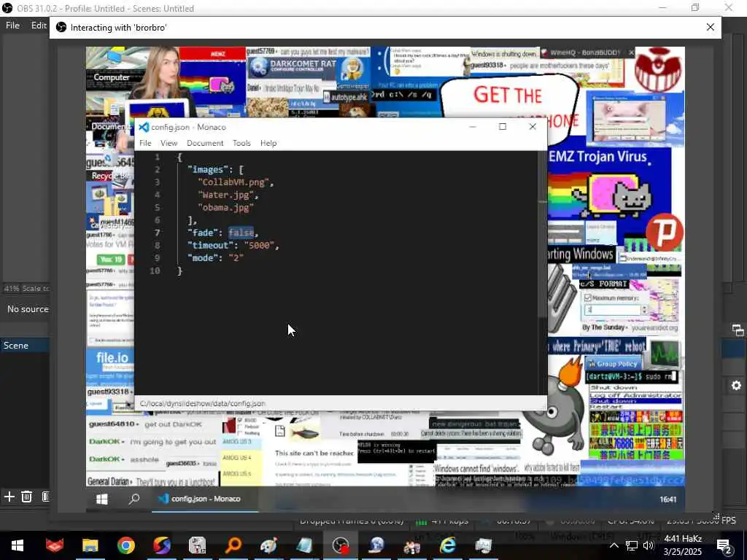Click the WineHQ - BonziBUDDY tab close X
Screen dimensions: 747x560
632,52
